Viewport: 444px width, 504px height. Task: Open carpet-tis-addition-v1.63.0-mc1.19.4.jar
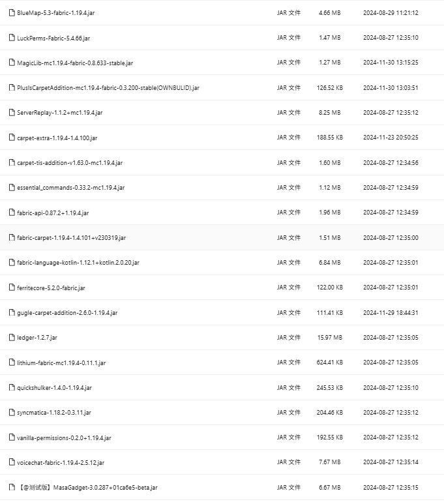click(x=70, y=162)
